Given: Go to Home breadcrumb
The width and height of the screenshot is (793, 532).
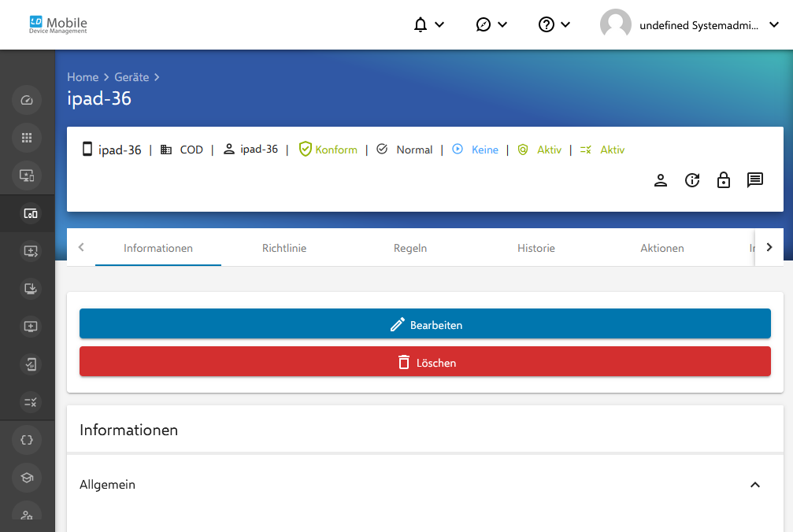Looking at the screenshot, I should (83, 77).
